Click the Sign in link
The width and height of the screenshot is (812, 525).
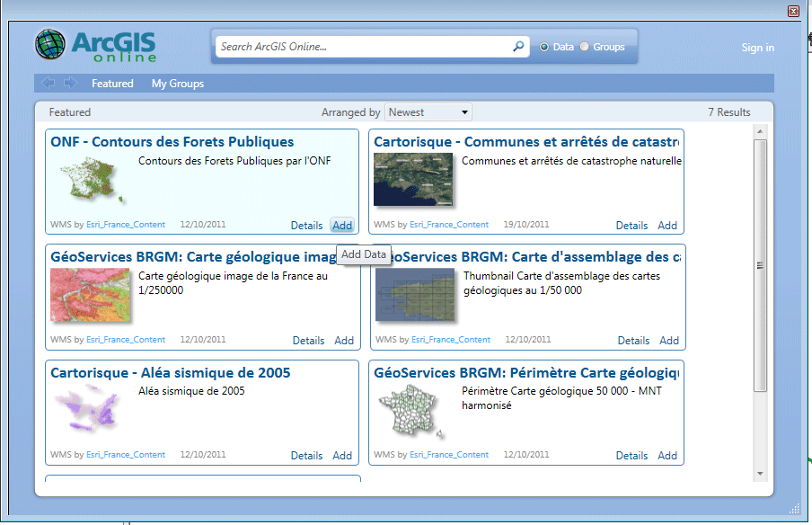(x=757, y=48)
